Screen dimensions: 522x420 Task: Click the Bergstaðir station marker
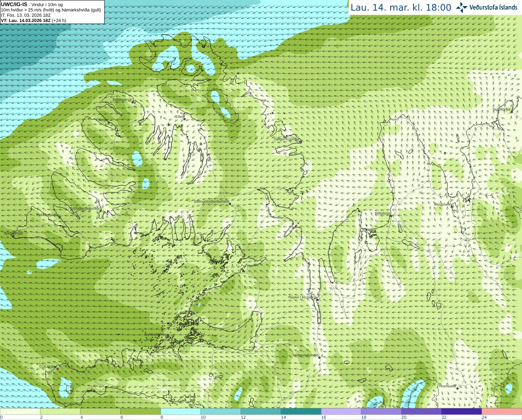coord(452,206)
